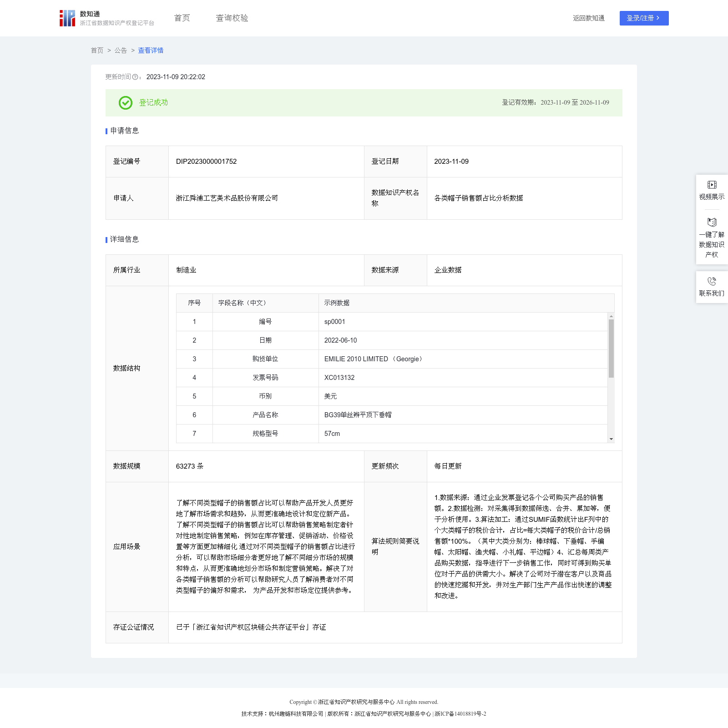
Task: Click the 登录/注册 button
Action: [x=644, y=18]
